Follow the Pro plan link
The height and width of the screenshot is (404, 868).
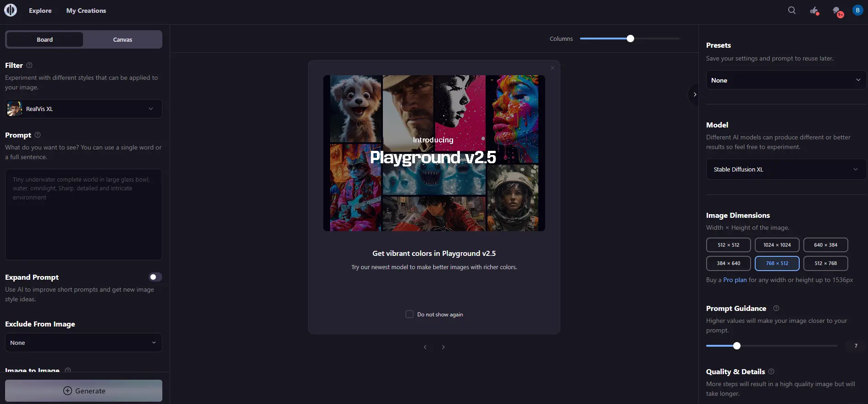735,280
